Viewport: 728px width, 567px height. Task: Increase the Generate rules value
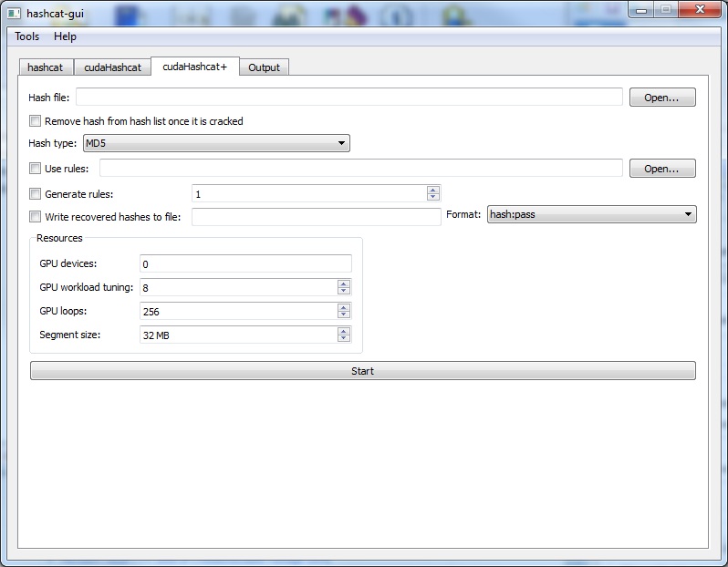tap(432, 190)
